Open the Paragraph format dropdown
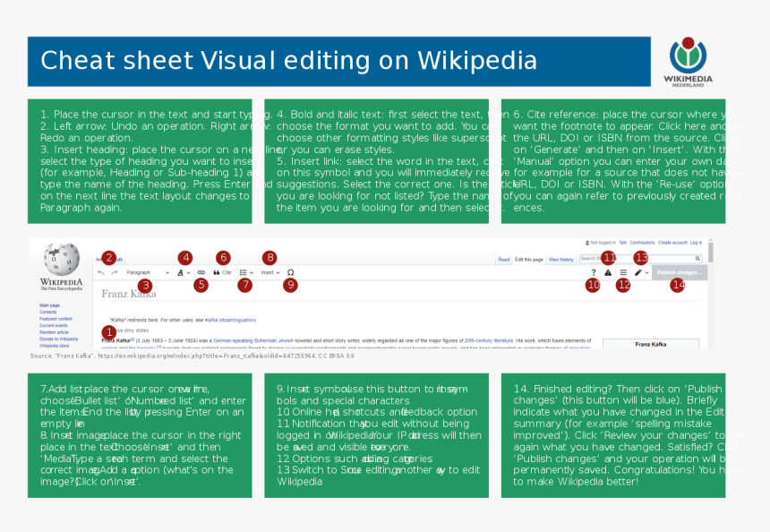The width and height of the screenshot is (770, 532). tap(148, 272)
